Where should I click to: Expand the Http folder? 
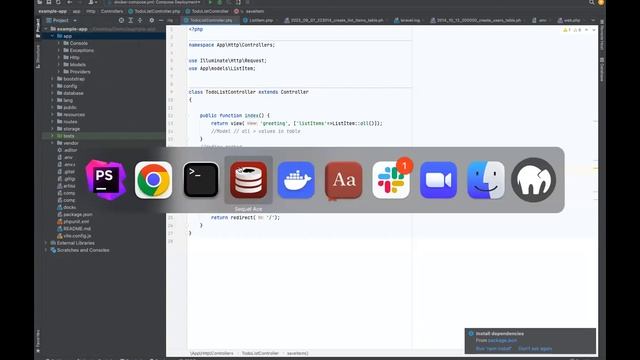pos(59,57)
